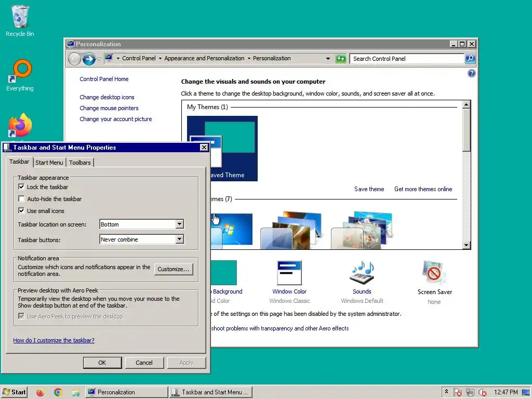The height and width of the screenshot is (399, 532).
Task: Expand the Appearance and Personalization breadcrumb arrow
Action: tap(249, 58)
